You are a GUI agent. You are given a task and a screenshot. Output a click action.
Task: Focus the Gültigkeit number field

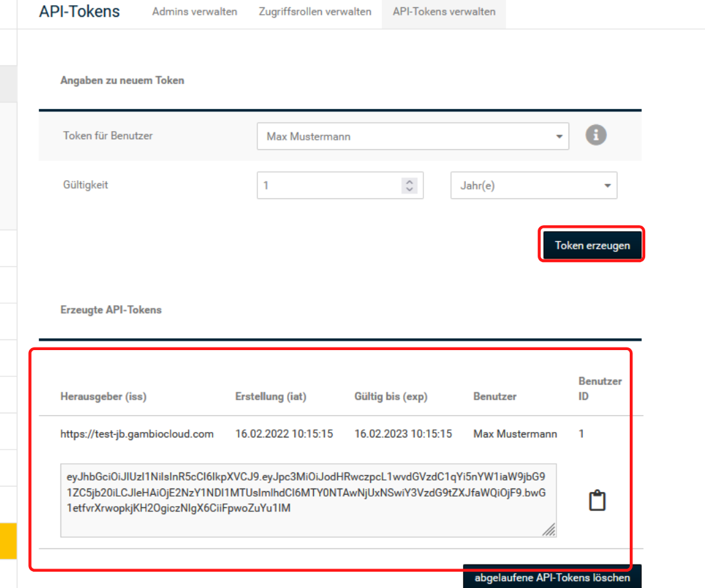click(x=329, y=185)
